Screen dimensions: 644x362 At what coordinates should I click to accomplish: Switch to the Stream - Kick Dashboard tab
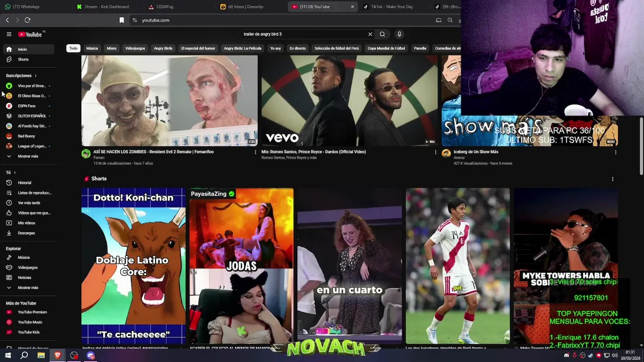click(107, 7)
